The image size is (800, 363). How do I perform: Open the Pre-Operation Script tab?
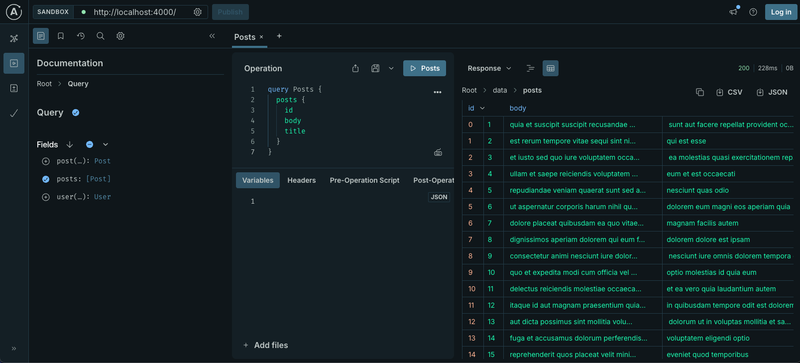[x=364, y=180]
